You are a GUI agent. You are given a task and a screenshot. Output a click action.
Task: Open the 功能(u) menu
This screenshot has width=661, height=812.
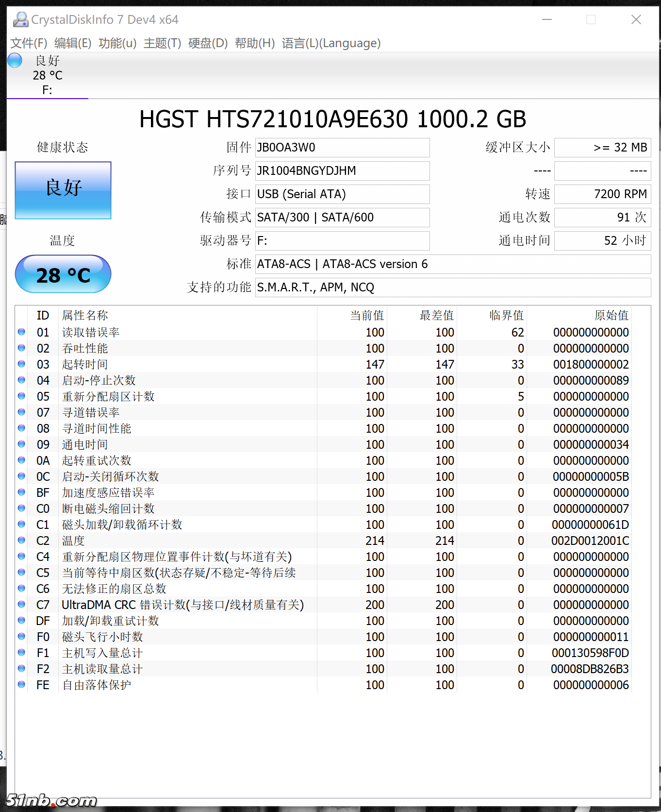pos(117,43)
